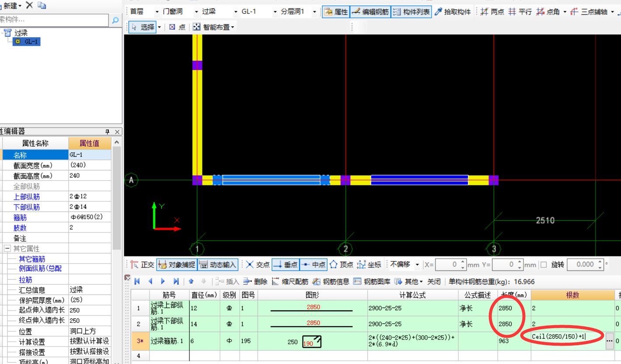Click 删除 to delete the row
621x364 pixels.
pyautogui.click(x=255, y=281)
